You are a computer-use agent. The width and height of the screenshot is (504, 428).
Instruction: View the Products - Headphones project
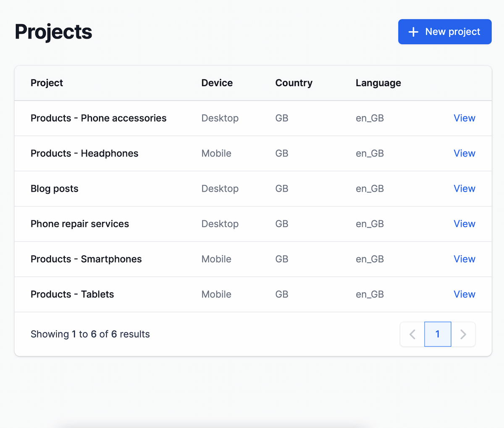coord(464,153)
